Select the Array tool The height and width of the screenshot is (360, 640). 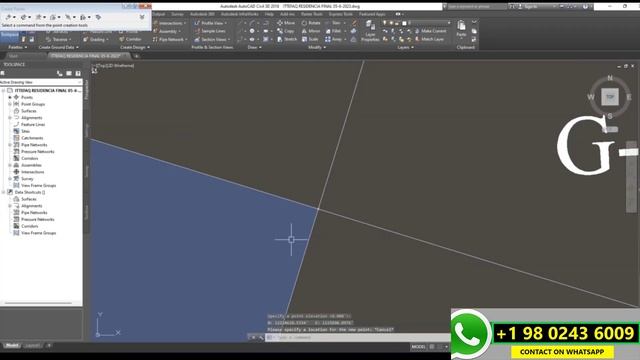coord(333,39)
